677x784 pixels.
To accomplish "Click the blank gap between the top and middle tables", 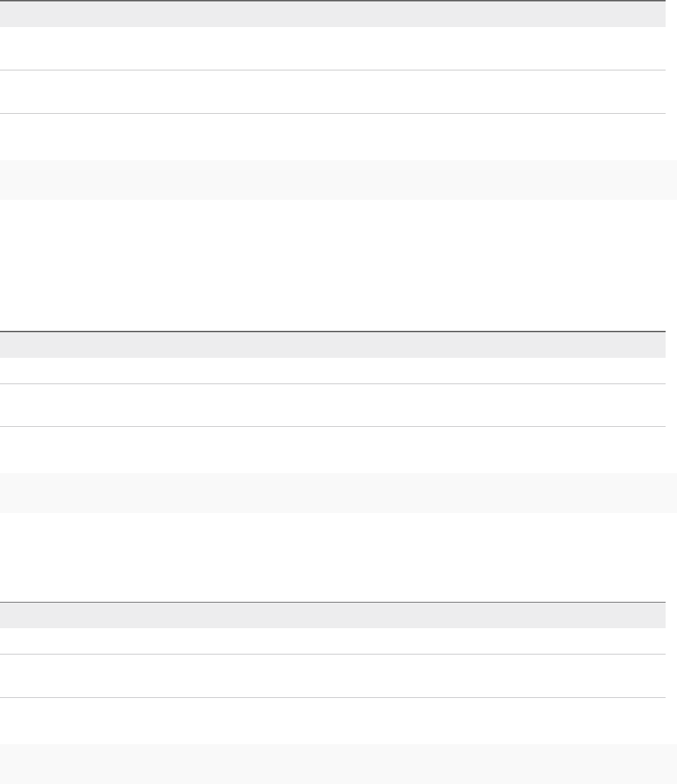I will click(338, 265).
